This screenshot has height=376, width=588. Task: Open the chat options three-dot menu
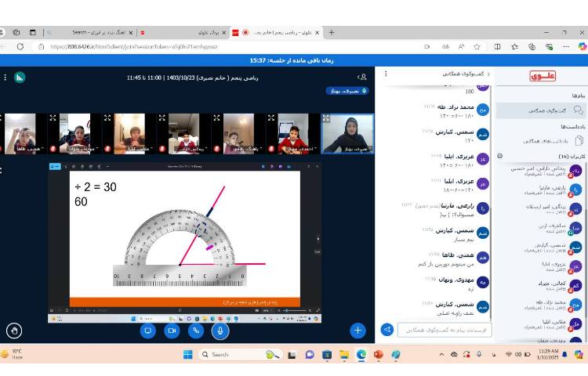[x=386, y=74]
